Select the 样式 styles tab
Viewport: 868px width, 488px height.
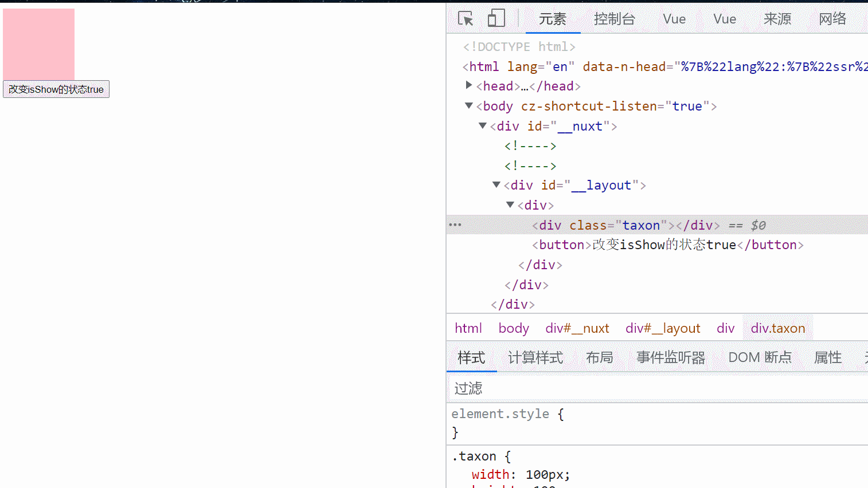tap(471, 357)
